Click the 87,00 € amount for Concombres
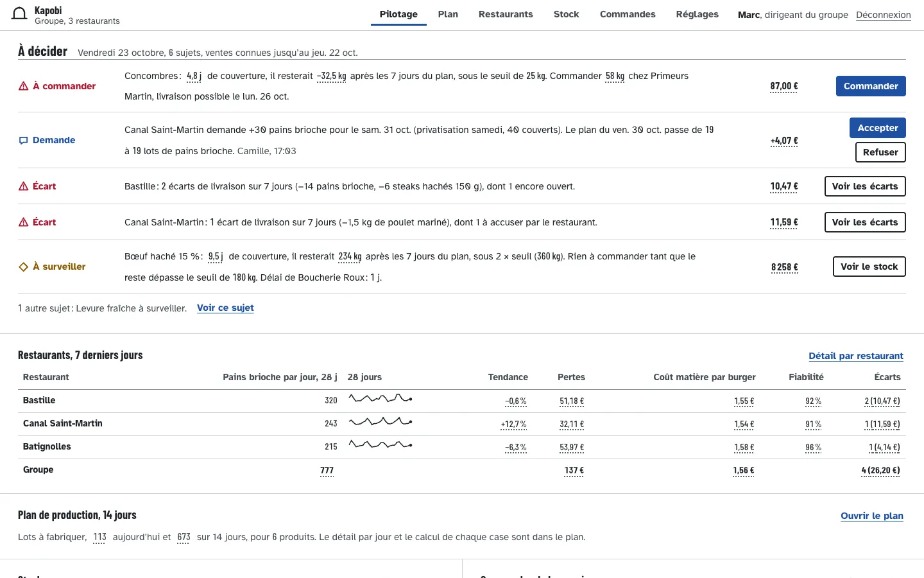The width and height of the screenshot is (924, 578). click(x=784, y=86)
